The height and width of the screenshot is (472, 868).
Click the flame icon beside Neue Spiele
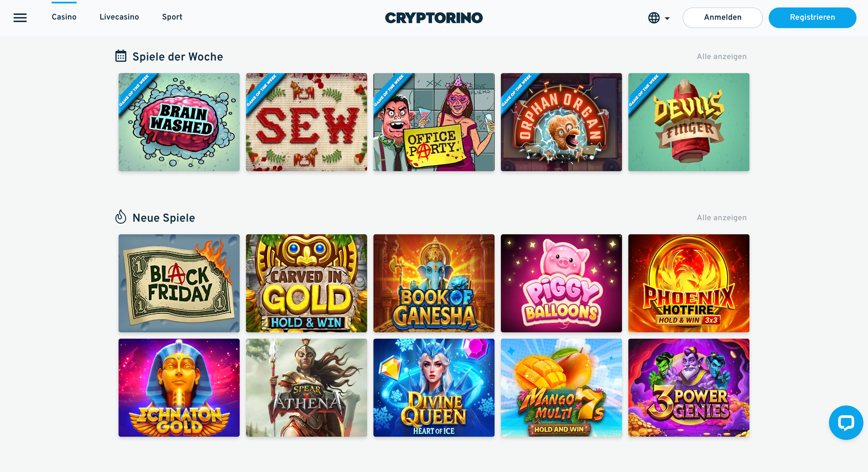pos(121,217)
